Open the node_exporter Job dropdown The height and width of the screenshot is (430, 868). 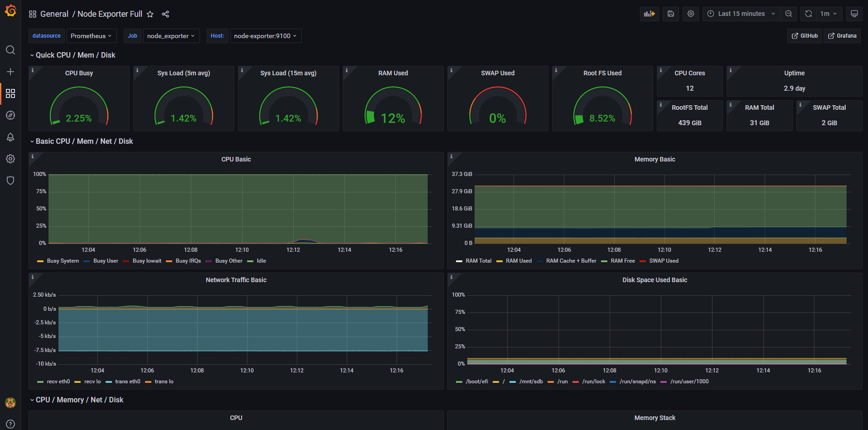coord(171,36)
